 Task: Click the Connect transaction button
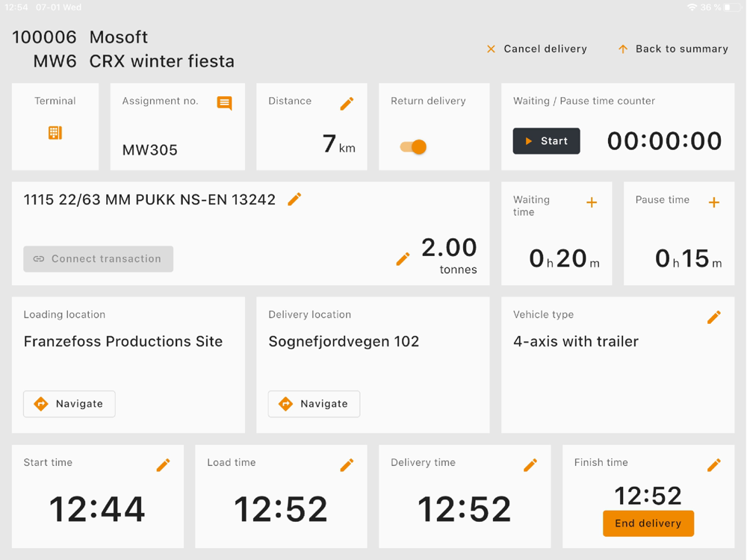(98, 259)
